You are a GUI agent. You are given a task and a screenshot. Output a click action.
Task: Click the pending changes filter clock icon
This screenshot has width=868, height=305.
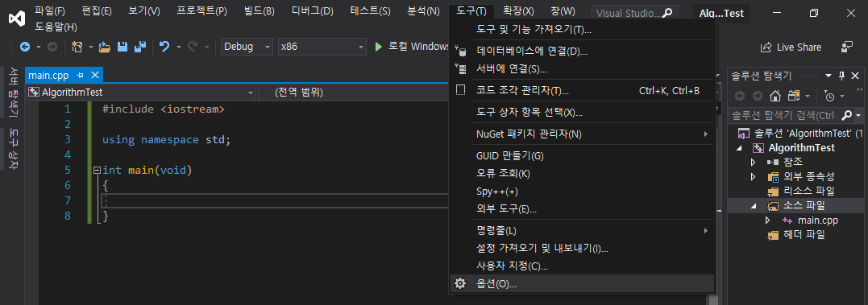pyautogui.click(x=829, y=96)
